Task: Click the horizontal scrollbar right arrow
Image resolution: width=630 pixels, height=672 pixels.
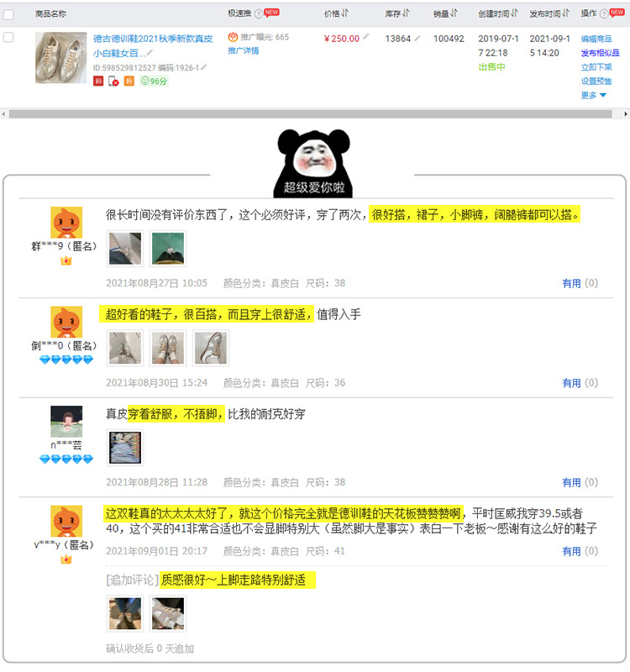Action: 626,114
